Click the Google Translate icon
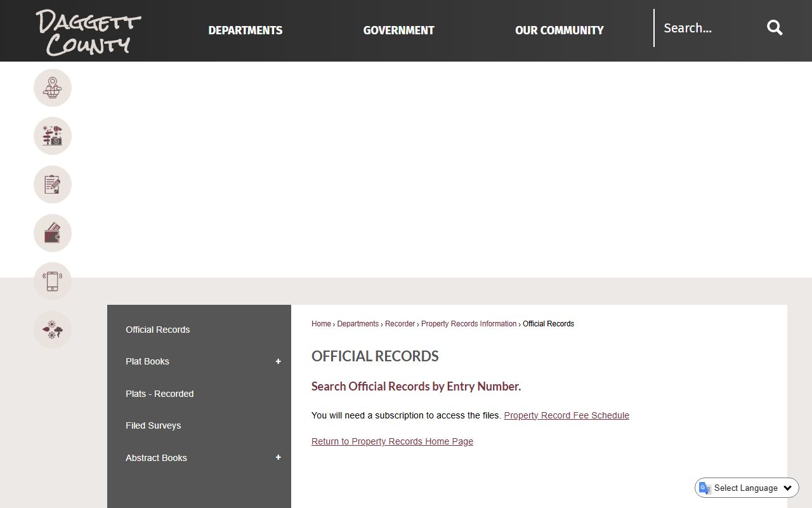Image resolution: width=812 pixels, height=508 pixels. tap(705, 488)
